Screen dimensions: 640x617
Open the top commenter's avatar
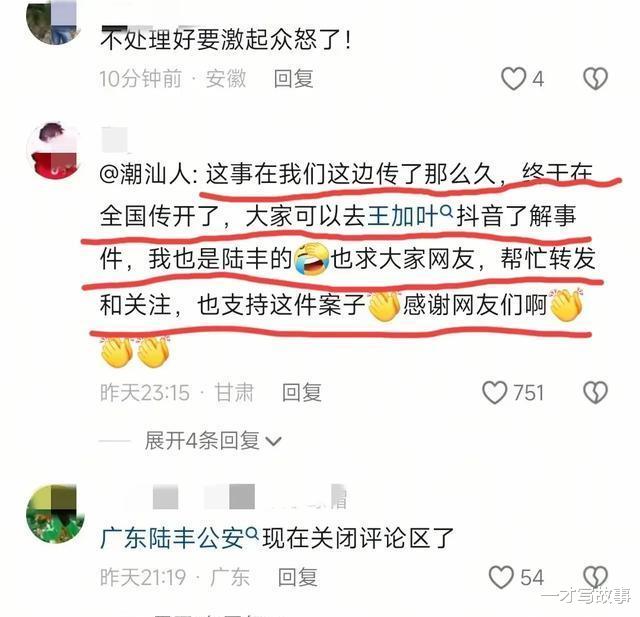click(51, 21)
